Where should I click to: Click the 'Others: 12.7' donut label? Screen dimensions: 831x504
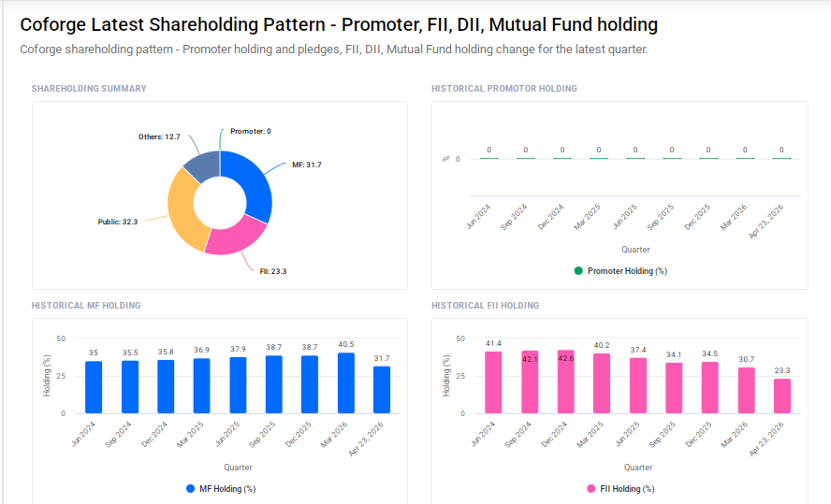[159, 137]
